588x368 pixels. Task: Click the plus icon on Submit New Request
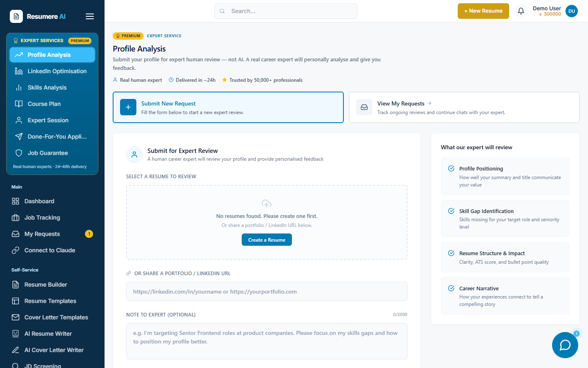tap(128, 107)
